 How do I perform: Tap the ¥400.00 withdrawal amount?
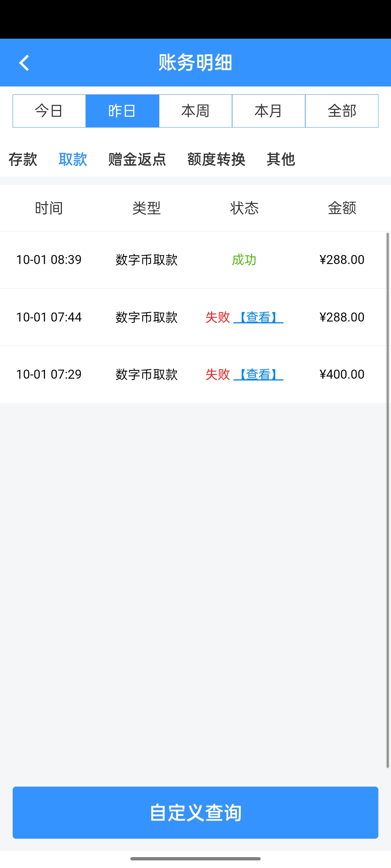tap(342, 374)
